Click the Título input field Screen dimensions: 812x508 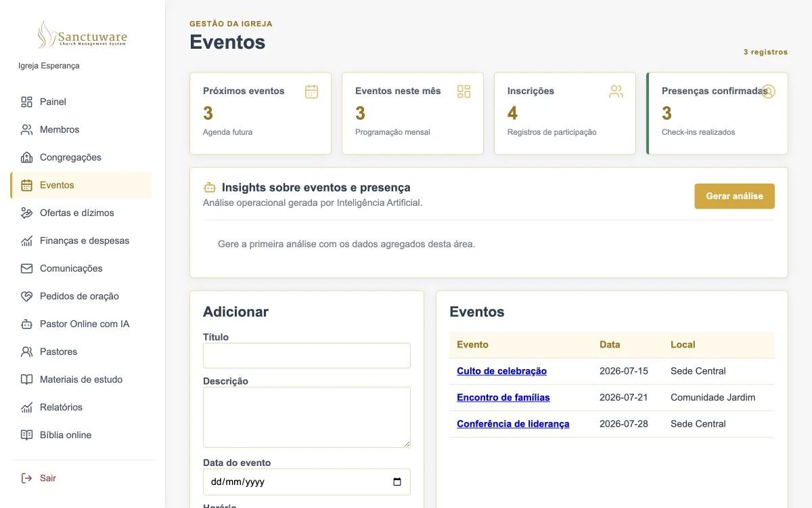307,356
